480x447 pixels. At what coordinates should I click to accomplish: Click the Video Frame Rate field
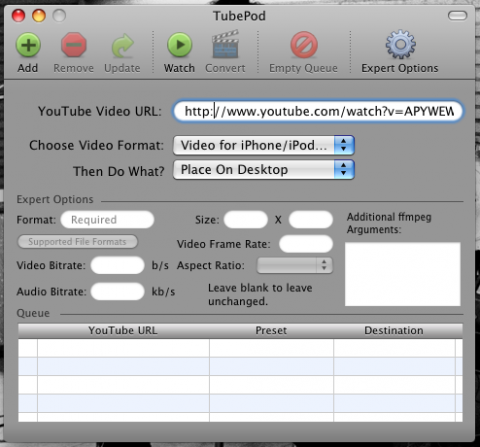click(306, 244)
